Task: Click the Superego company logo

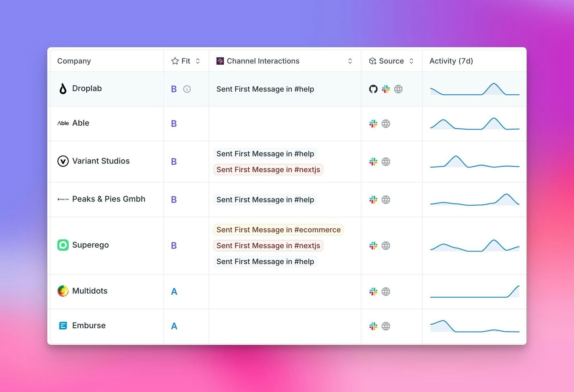Action: (x=62, y=245)
